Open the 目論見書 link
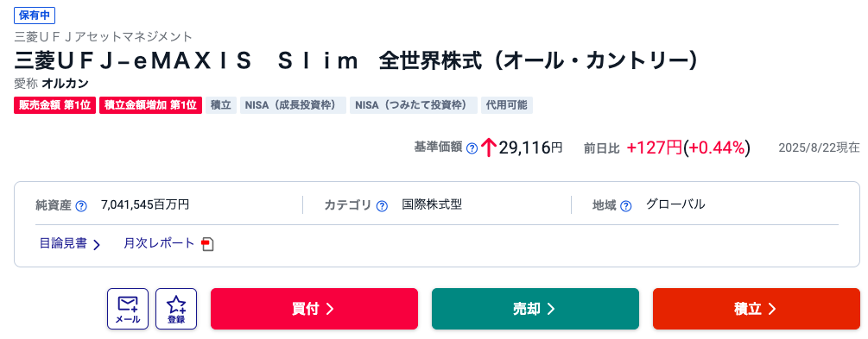Screen dimensions: 868x339 pyautogui.click(x=63, y=243)
